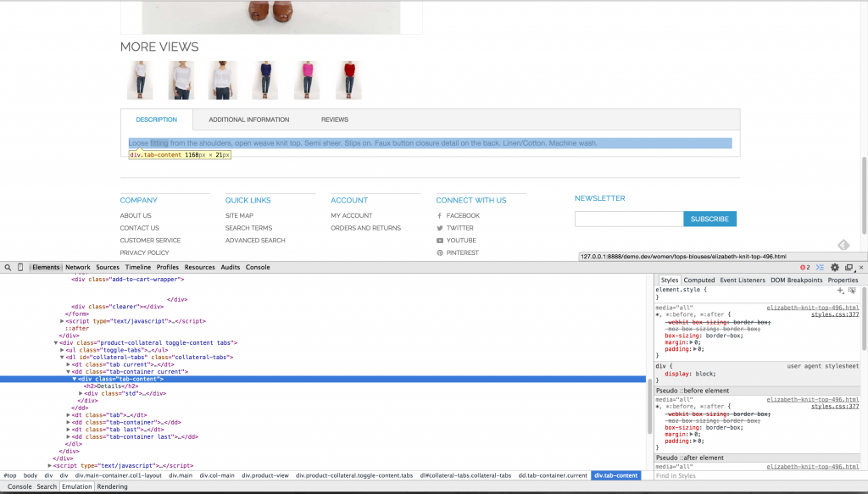Image resolution: width=868 pixels, height=494 pixels.
Task: Show the console drawer via its blue icon
Action: point(820,267)
